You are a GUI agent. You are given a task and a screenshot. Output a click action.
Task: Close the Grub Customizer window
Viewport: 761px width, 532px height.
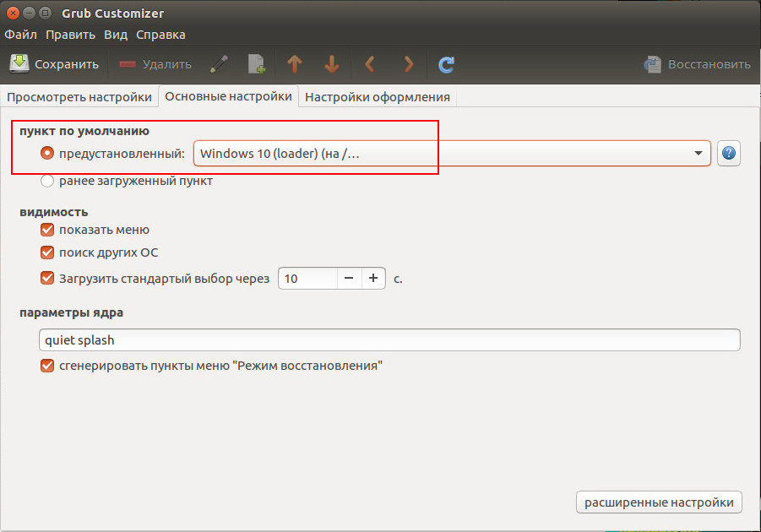(14, 14)
